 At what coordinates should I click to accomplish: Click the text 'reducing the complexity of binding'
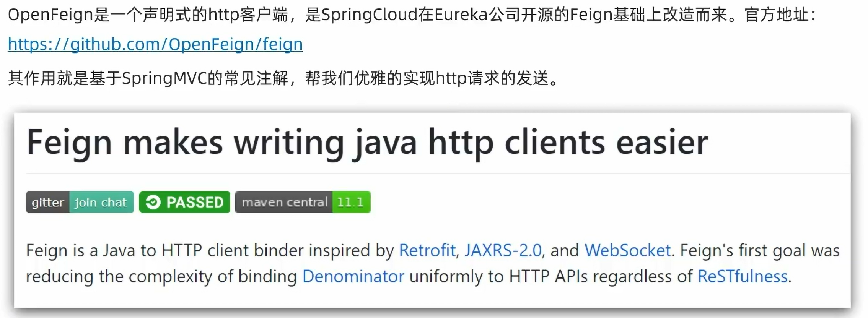161,276
